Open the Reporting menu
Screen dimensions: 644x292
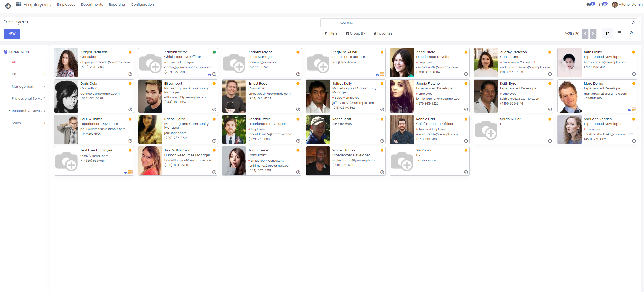click(x=117, y=5)
